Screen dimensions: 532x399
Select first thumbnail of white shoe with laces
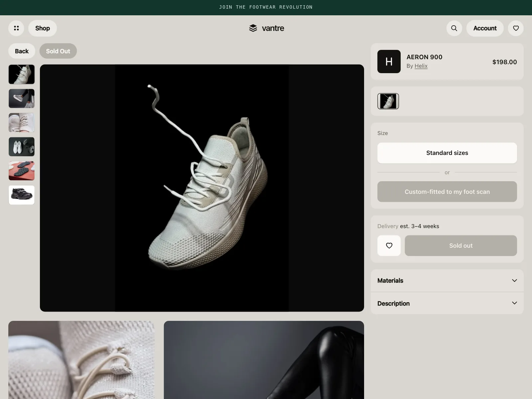(x=22, y=74)
